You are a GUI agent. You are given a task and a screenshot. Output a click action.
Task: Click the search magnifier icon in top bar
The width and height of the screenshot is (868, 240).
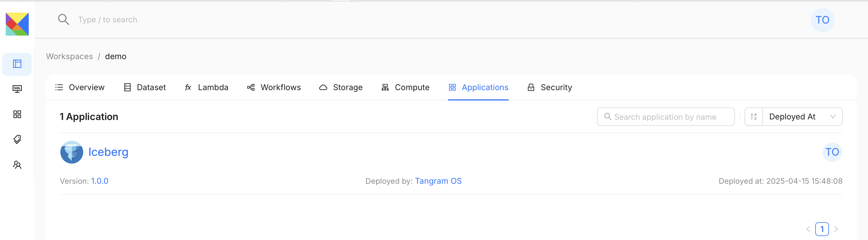(x=63, y=20)
